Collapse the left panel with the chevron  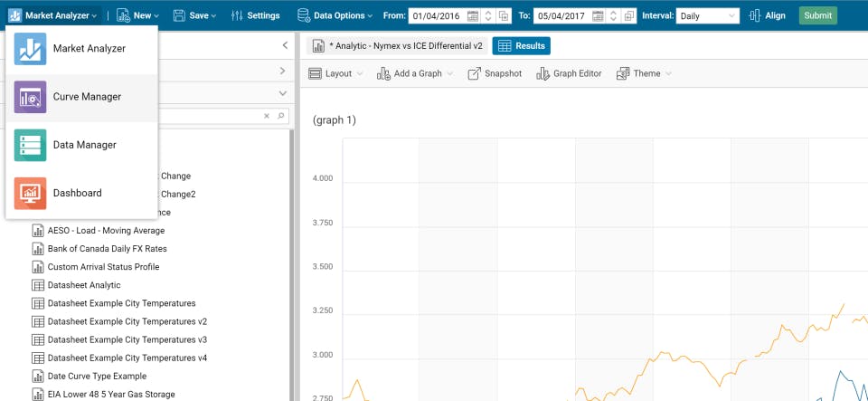click(285, 45)
